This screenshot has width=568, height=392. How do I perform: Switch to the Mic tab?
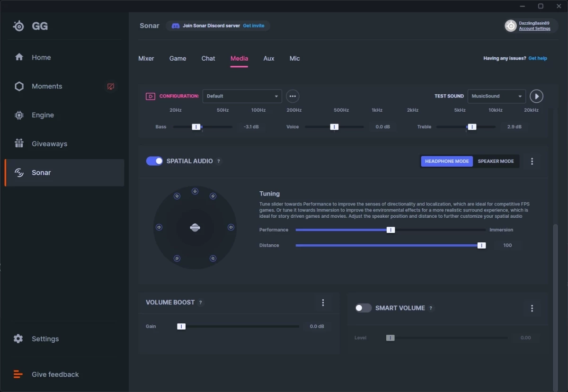click(295, 59)
